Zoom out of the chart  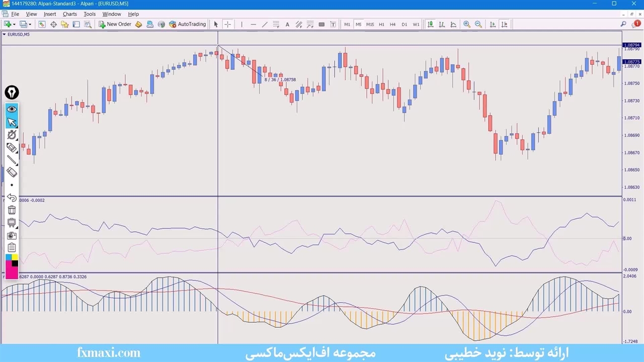[x=478, y=24]
